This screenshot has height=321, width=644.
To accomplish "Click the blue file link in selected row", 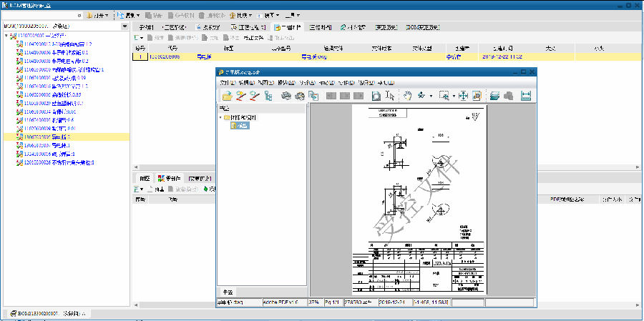I will [313, 56].
